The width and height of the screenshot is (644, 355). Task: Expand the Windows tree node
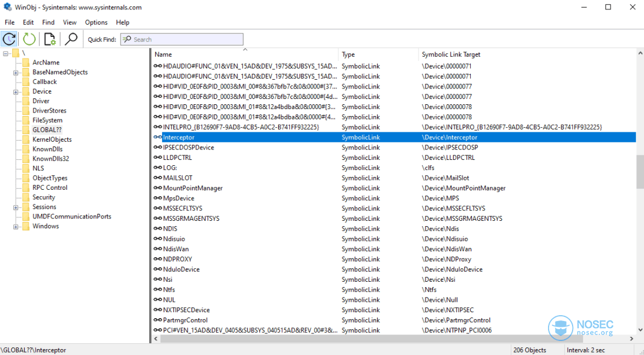(16, 227)
